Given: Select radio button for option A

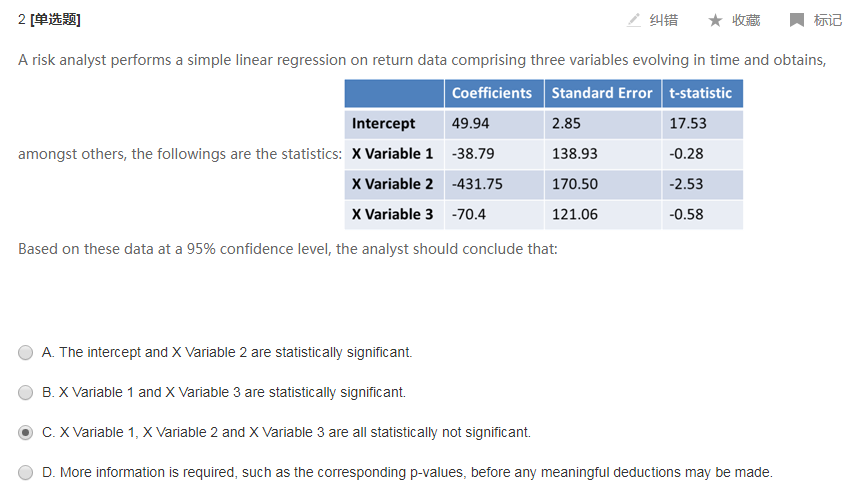Looking at the screenshot, I should point(25,353).
